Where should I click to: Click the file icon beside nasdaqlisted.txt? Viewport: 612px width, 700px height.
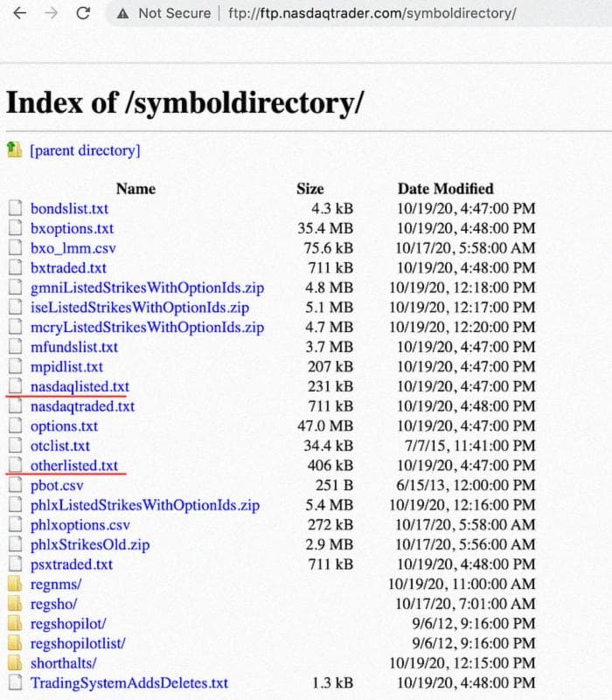[x=15, y=385]
